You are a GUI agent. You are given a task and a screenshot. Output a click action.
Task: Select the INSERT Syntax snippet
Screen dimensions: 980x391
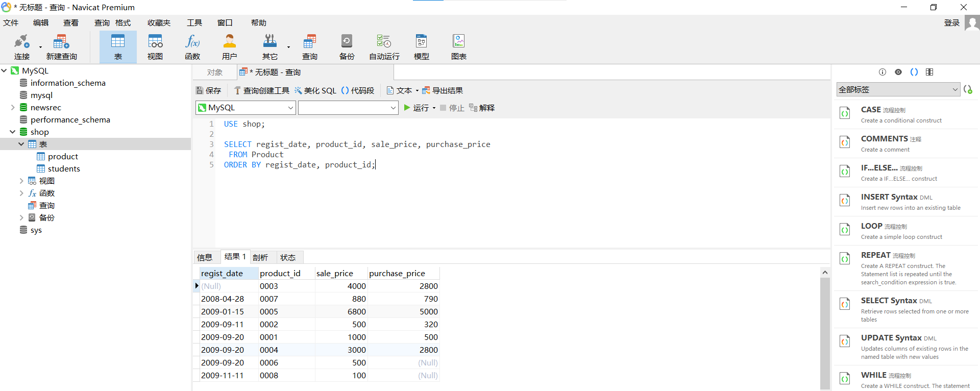[x=906, y=202]
